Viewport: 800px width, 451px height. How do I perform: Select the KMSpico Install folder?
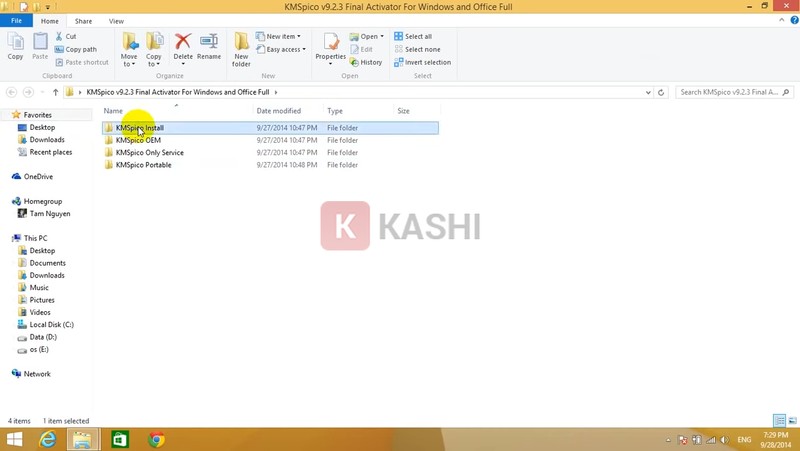click(270, 128)
